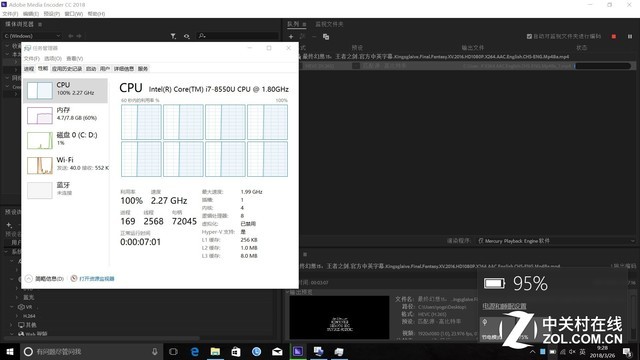Select 蓝牙 Bluetooth in Task Manager list
This screenshot has width=640, height=360.
coord(66,190)
